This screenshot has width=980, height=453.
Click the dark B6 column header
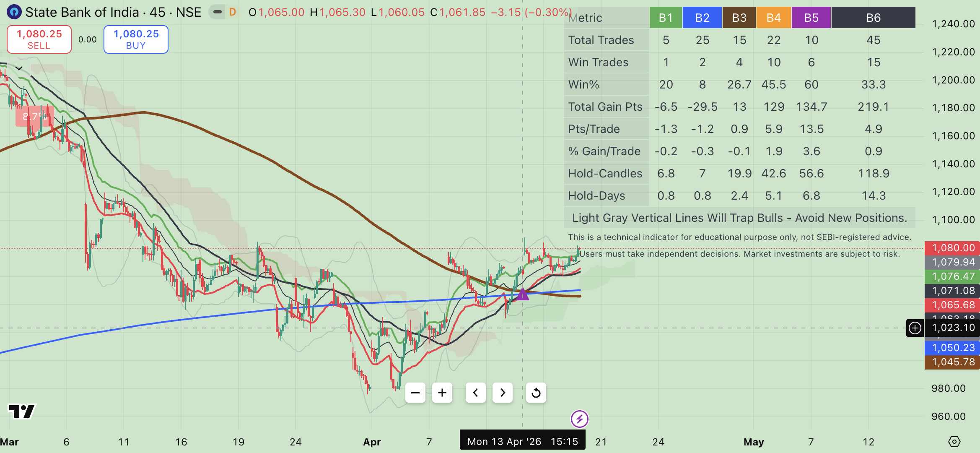click(873, 18)
